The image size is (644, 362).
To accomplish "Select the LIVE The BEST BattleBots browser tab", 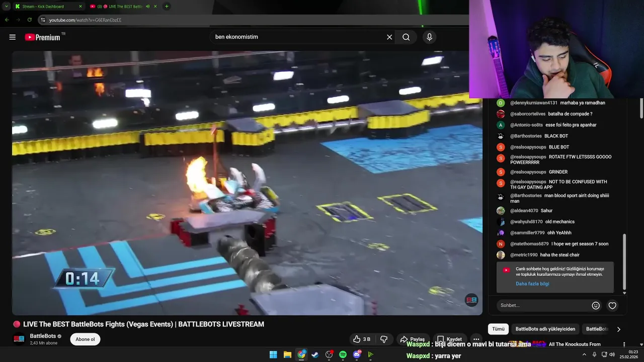I will coord(123,7).
